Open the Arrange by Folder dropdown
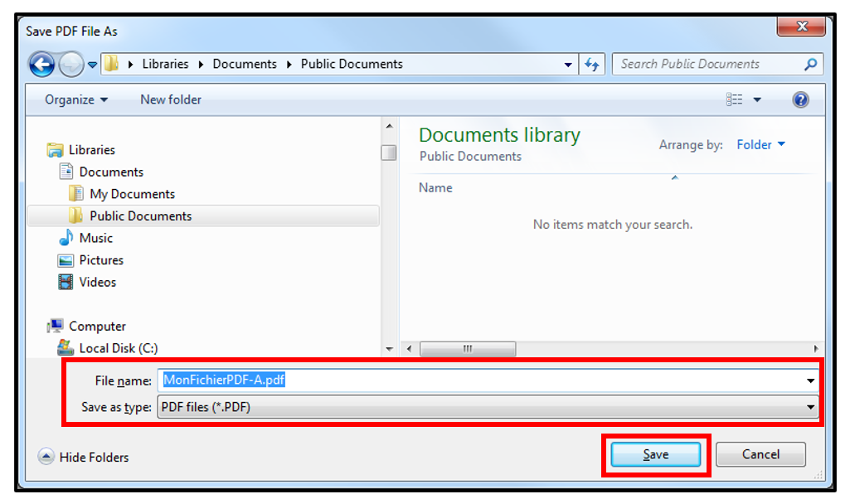The height and width of the screenshot is (504, 850). pos(760,145)
